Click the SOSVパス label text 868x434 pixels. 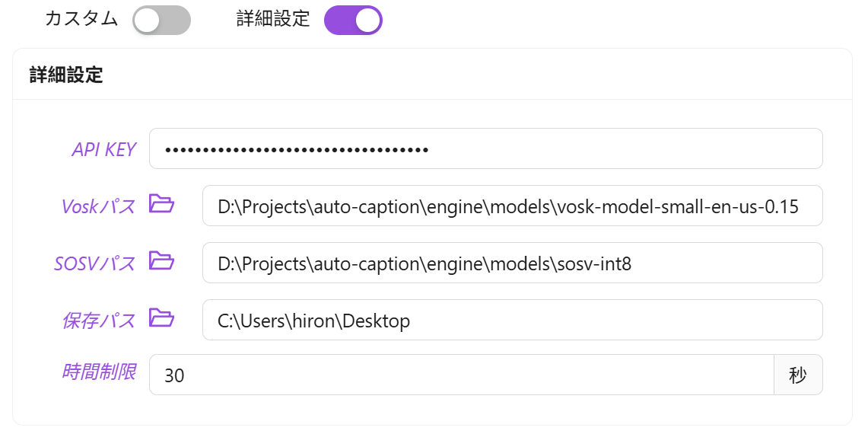(x=95, y=263)
